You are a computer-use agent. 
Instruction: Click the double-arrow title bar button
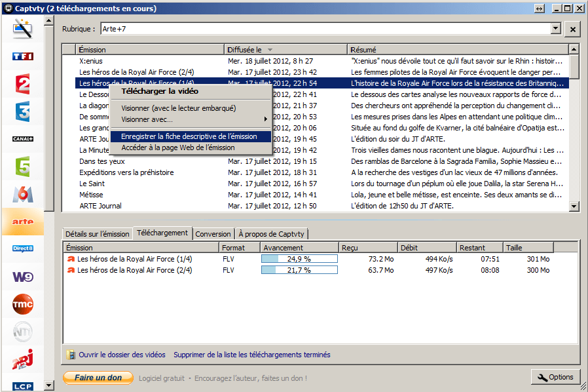coord(540,9)
